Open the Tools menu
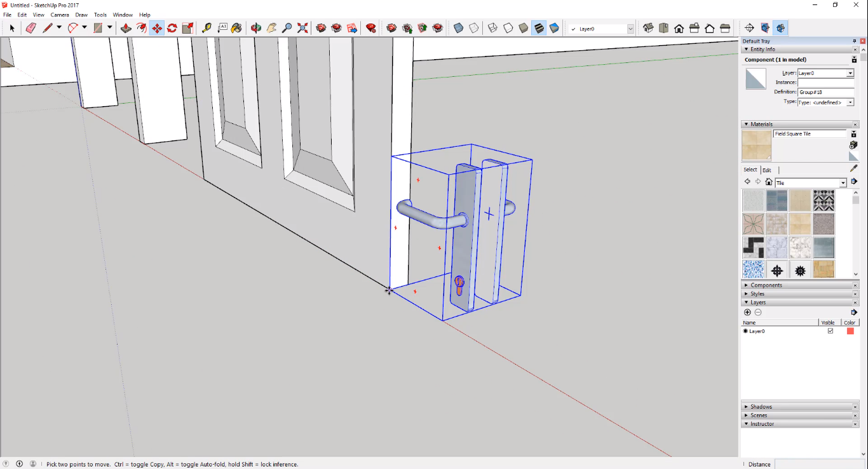The width and height of the screenshot is (868, 469). tap(100, 15)
